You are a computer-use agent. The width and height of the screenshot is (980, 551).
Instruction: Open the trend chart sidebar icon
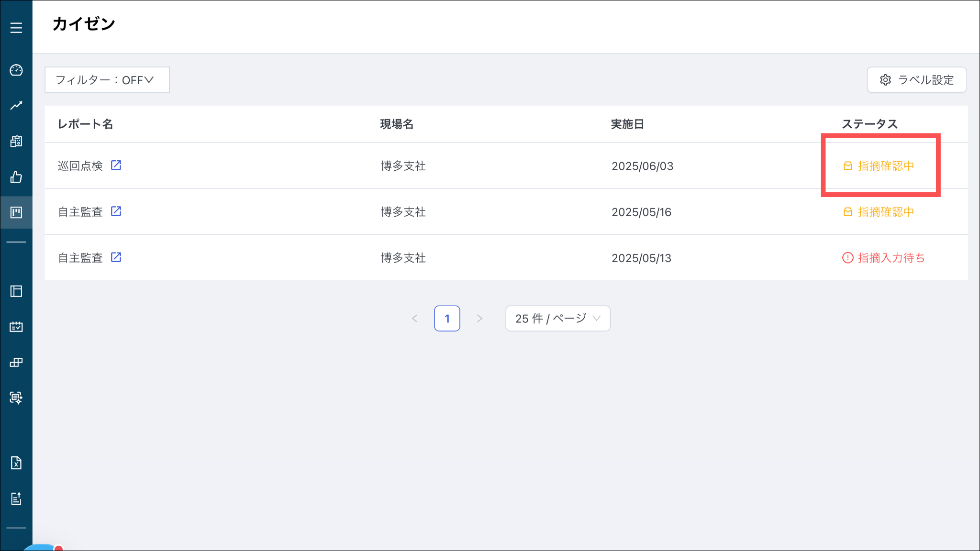pyautogui.click(x=16, y=106)
